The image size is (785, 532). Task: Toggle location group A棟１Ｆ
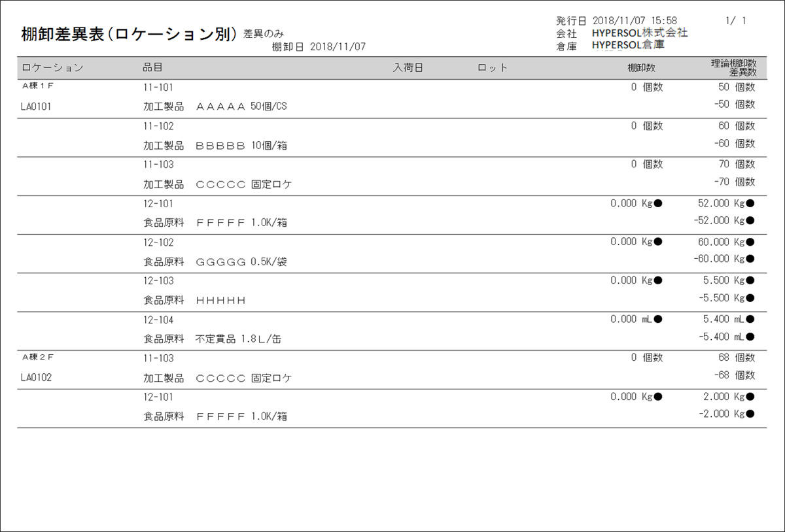click(36, 85)
